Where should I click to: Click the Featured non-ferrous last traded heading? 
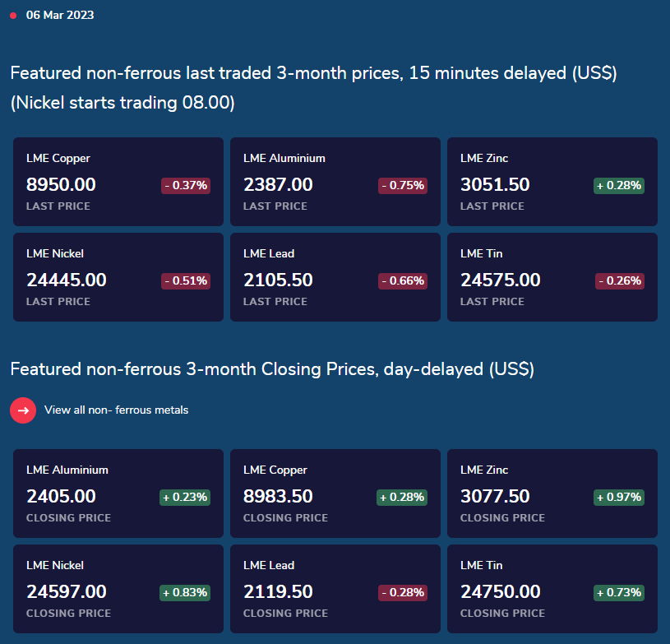[x=314, y=88]
